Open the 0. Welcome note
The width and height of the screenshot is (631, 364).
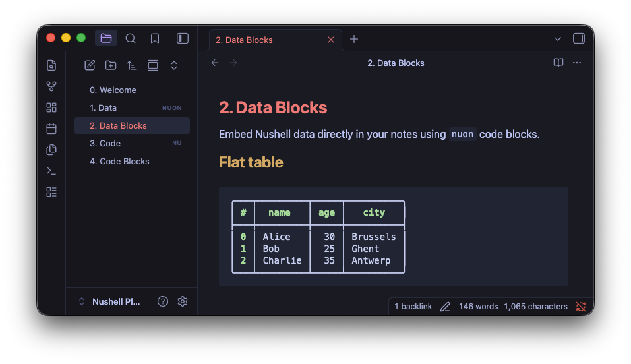(132, 90)
